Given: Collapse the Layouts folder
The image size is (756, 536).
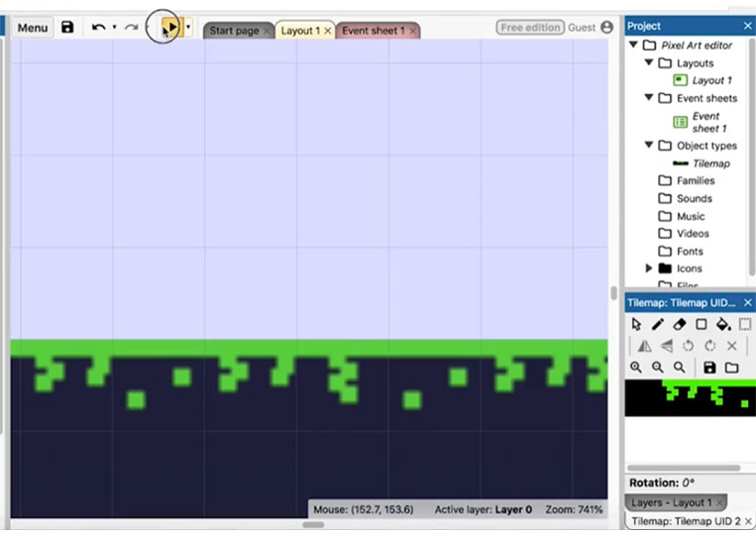Looking at the screenshot, I should [x=649, y=62].
